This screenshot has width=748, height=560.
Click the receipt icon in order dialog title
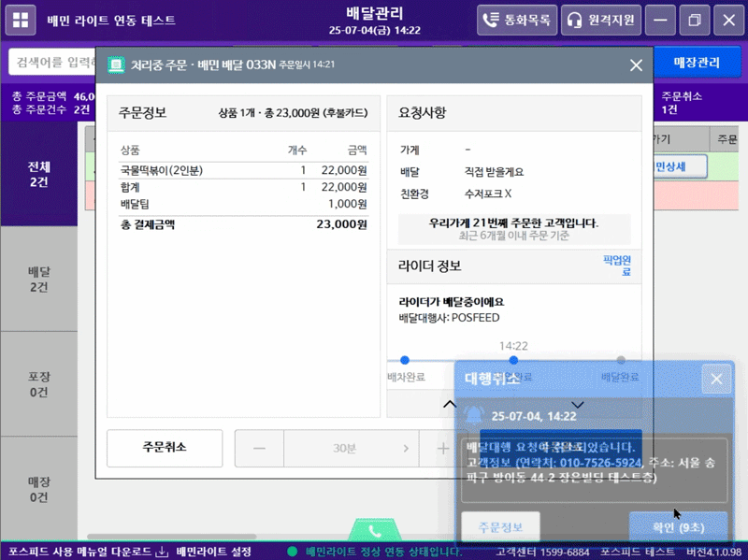116,65
